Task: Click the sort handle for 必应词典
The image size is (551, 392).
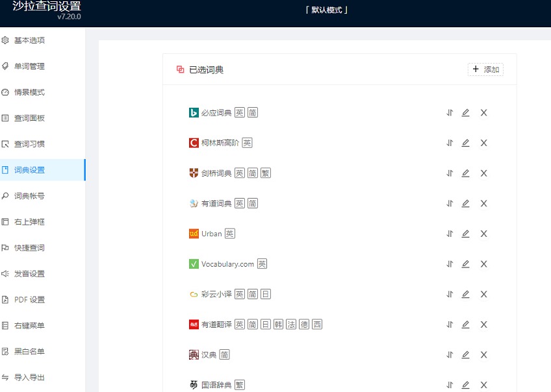Action: [450, 113]
